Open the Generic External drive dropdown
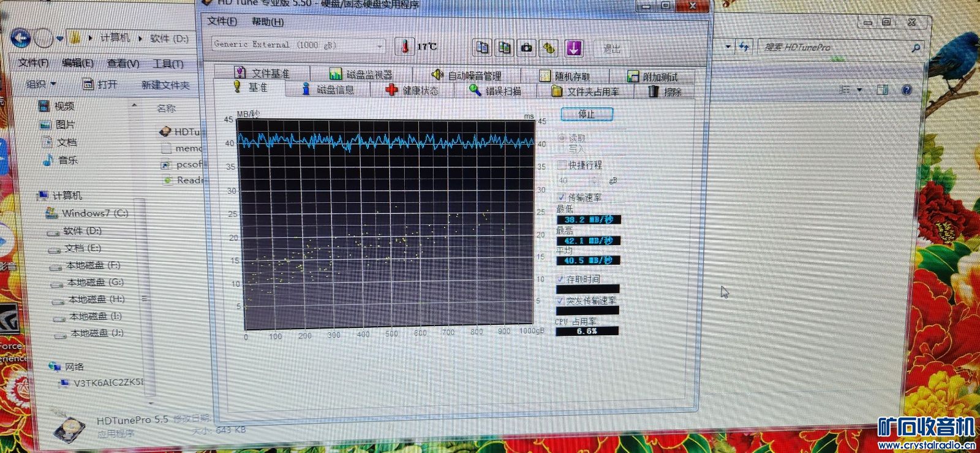The image size is (980, 453). pos(380,46)
